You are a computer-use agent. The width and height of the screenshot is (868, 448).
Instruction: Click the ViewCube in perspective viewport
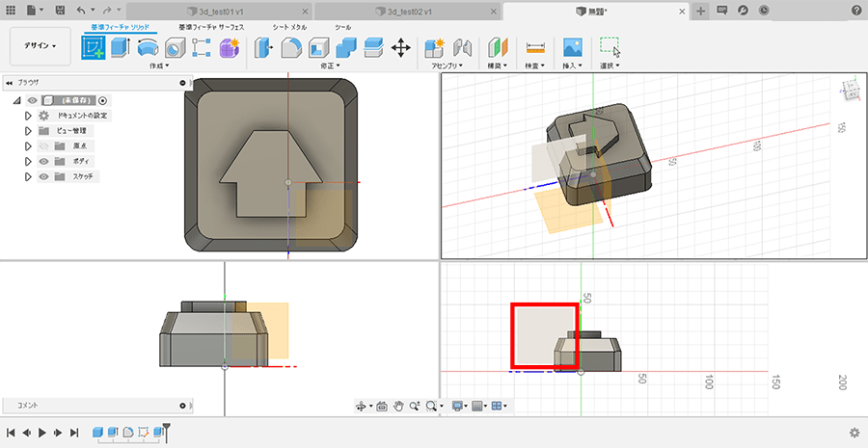coord(850,90)
